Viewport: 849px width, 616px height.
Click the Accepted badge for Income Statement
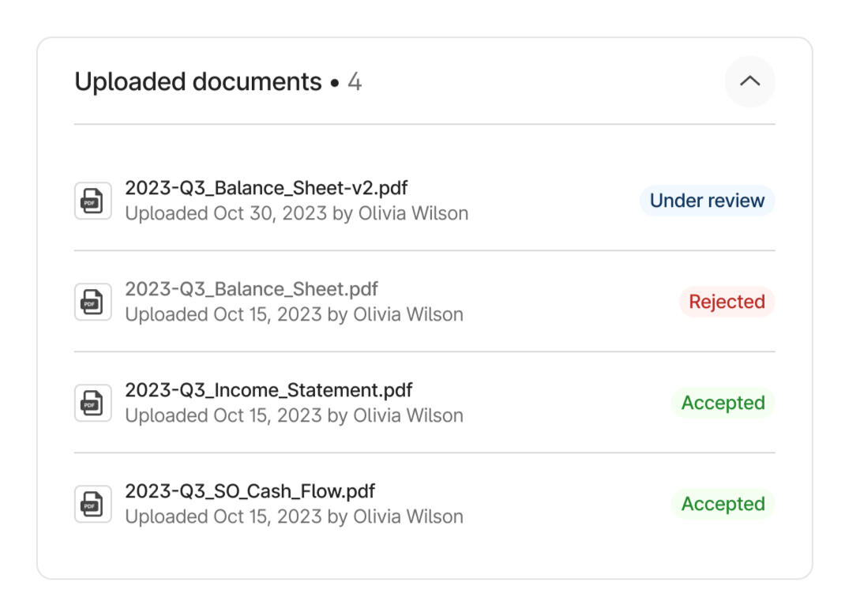723,403
